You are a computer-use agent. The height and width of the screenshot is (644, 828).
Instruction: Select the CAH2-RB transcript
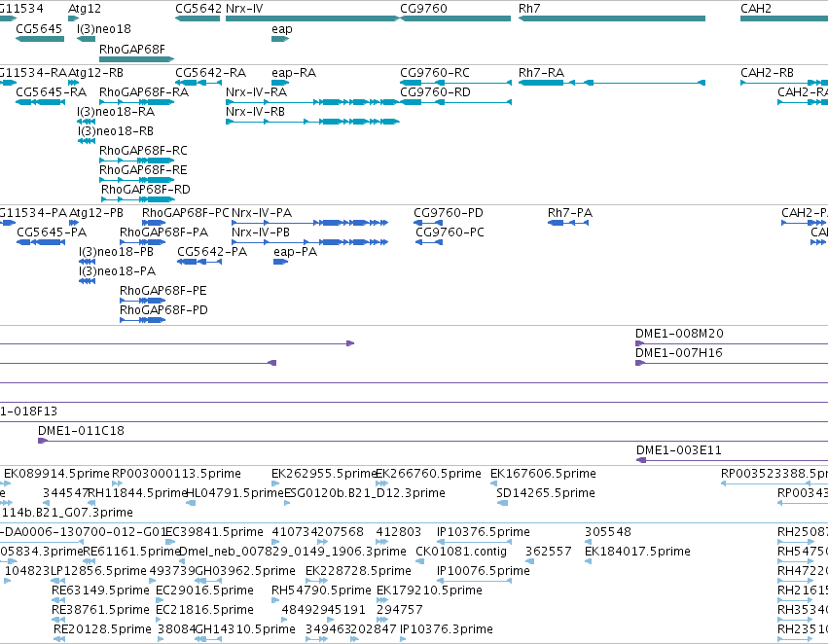click(x=784, y=83)
